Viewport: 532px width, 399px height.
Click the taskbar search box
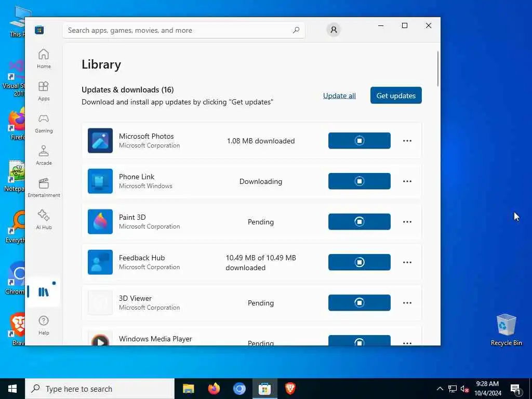point(100,389)
